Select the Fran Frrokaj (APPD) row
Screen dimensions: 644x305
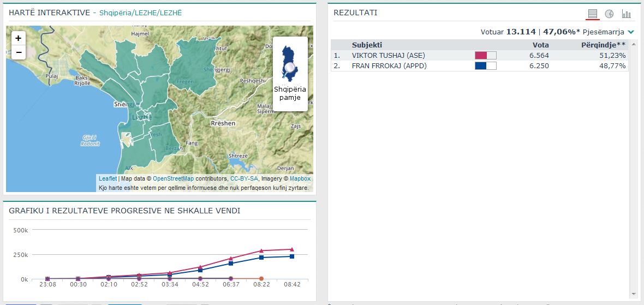point(389,65)
